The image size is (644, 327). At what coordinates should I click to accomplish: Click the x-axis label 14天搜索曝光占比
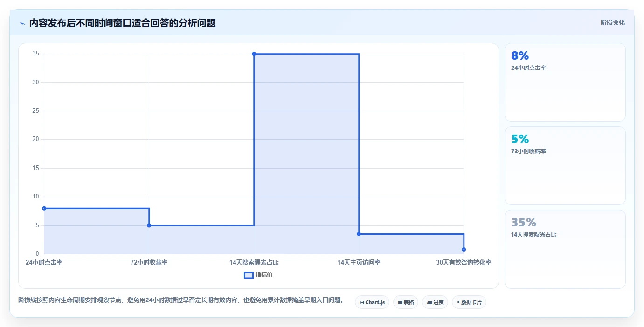click(x=254, y=262)
